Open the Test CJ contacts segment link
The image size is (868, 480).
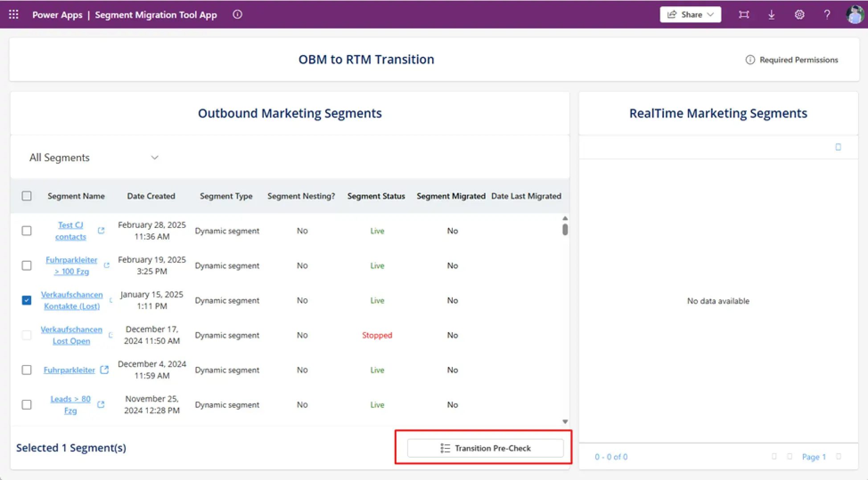coord(70,231)
